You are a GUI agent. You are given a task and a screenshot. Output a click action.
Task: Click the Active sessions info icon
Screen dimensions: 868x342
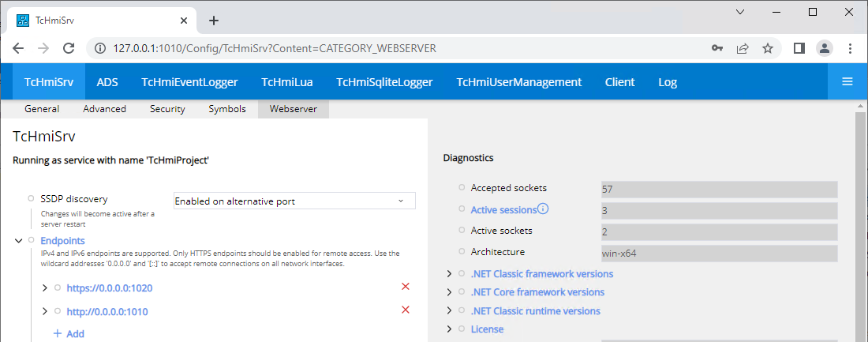(x=543, y=209)
